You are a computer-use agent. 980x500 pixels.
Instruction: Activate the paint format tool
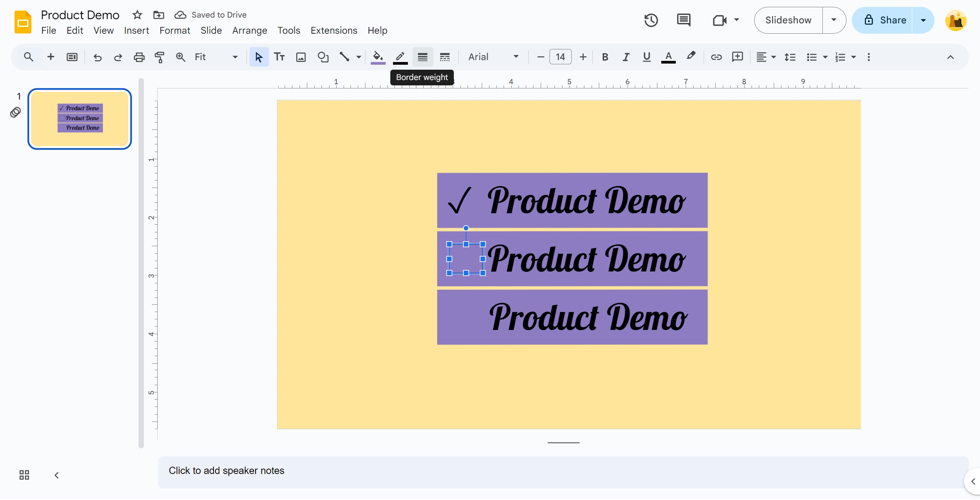tap(160, 57)
